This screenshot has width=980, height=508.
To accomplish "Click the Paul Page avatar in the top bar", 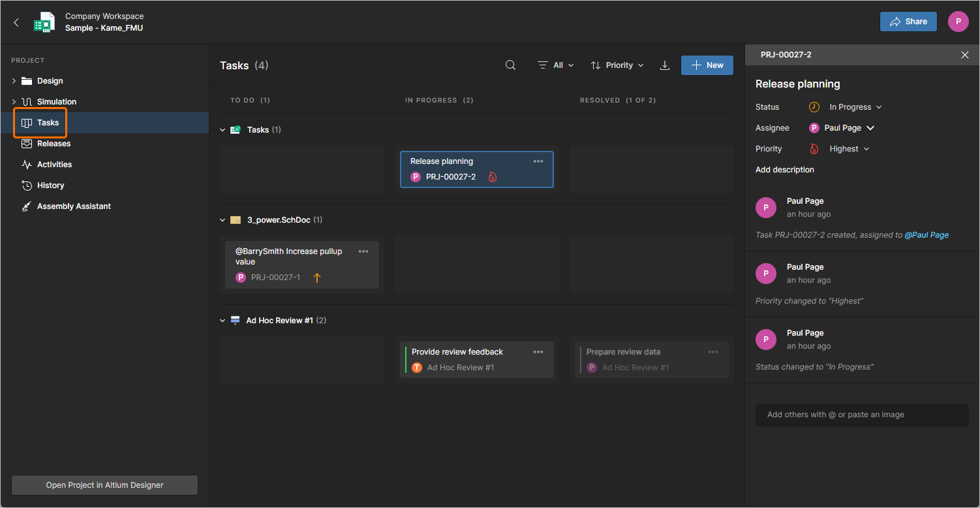I will pyautogui.click(x=958, y=21).
